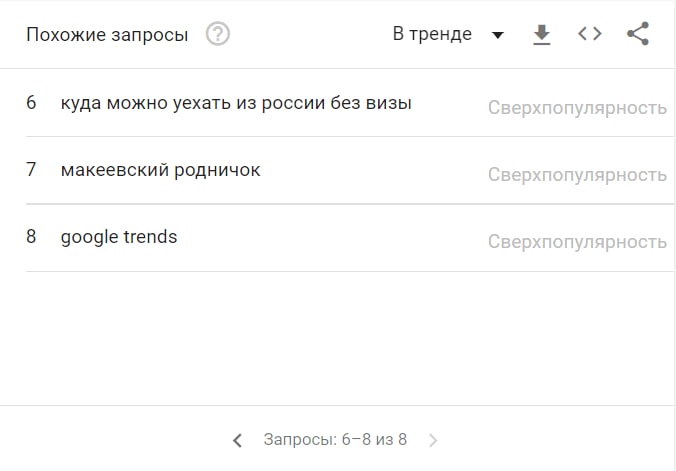The image size is (676, 471).
Task: Click Сверхпопулярность label for макеевский родничок
Action: (577, 175)
